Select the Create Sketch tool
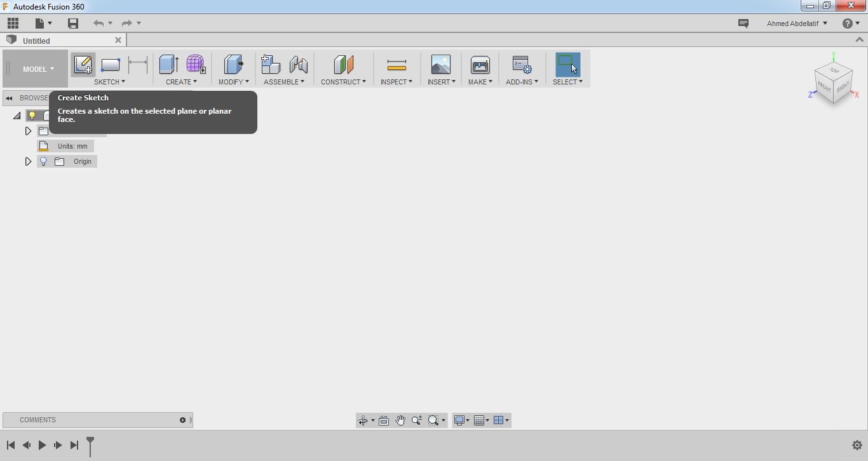 pos(83,64)
